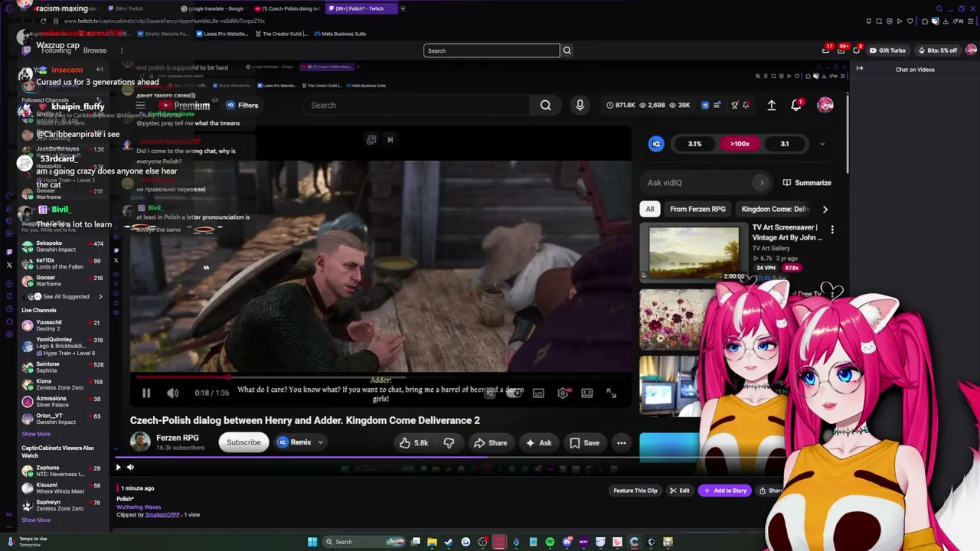The image size is (980, 551).
Task: Like the YouTube video with 5.8k likes
Action: point(414,443)
